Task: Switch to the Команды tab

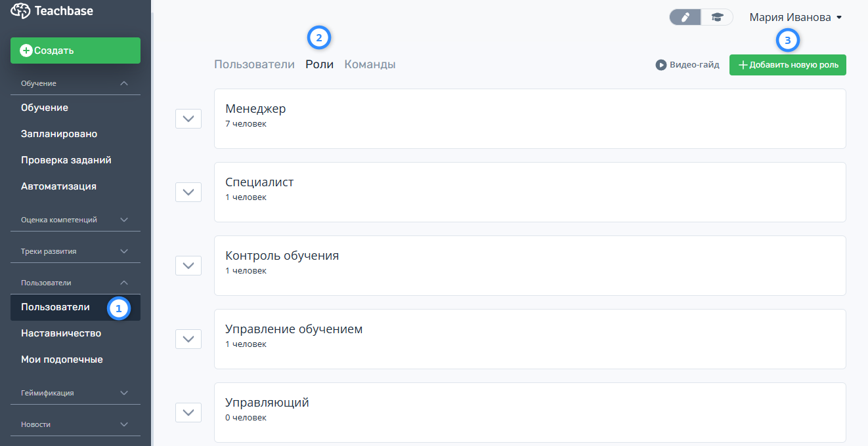Action: [x=370, y=64]
